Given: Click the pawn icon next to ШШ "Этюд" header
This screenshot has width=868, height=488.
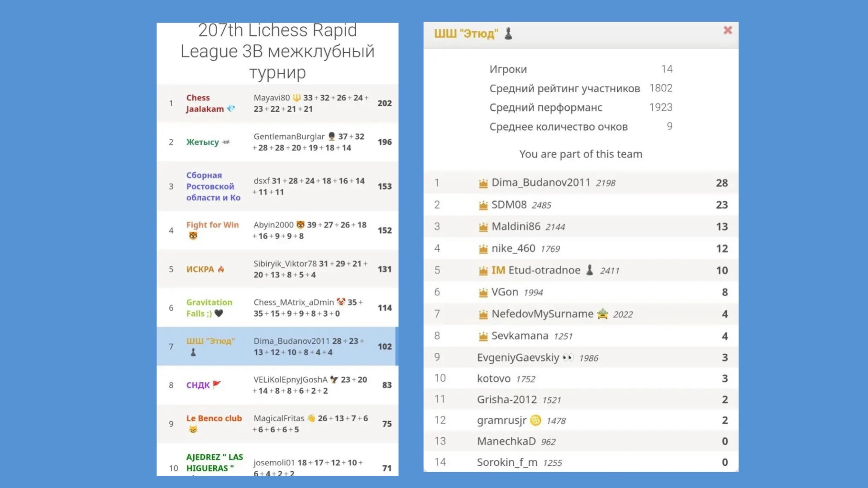Looking at the screenshot, I should pos(508,33).
